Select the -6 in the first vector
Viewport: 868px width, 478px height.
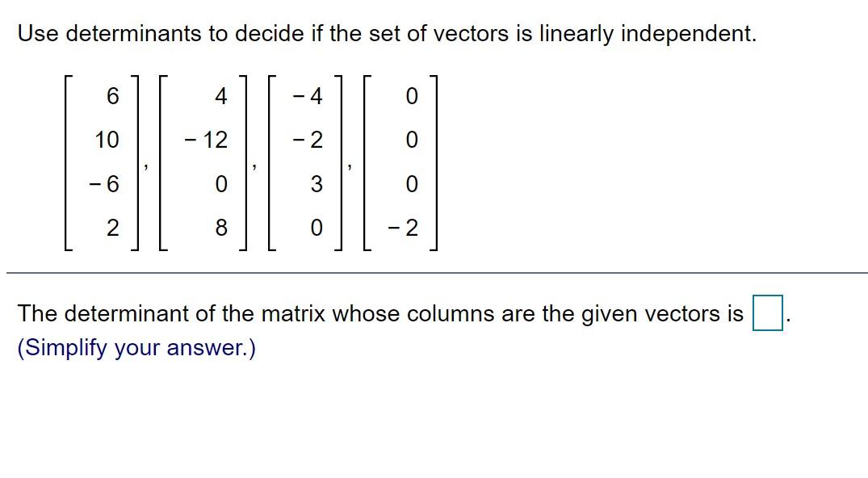(x=105, y=184)
